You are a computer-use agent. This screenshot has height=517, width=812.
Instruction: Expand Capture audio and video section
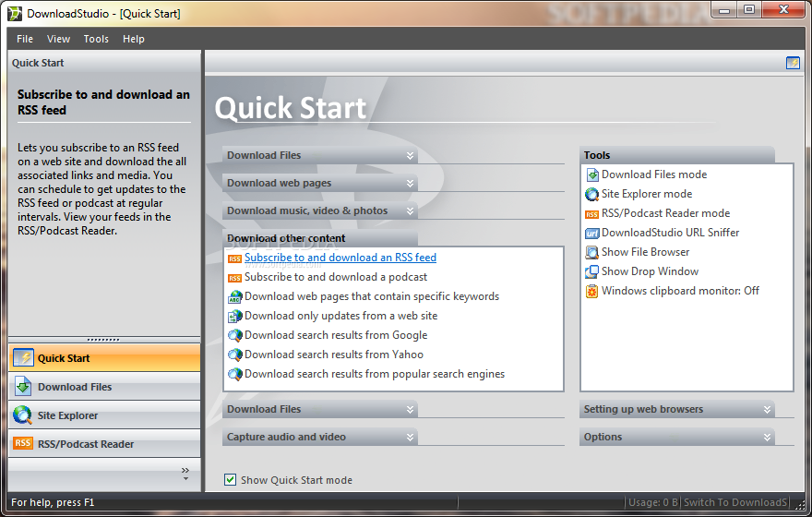coord(410,438)
